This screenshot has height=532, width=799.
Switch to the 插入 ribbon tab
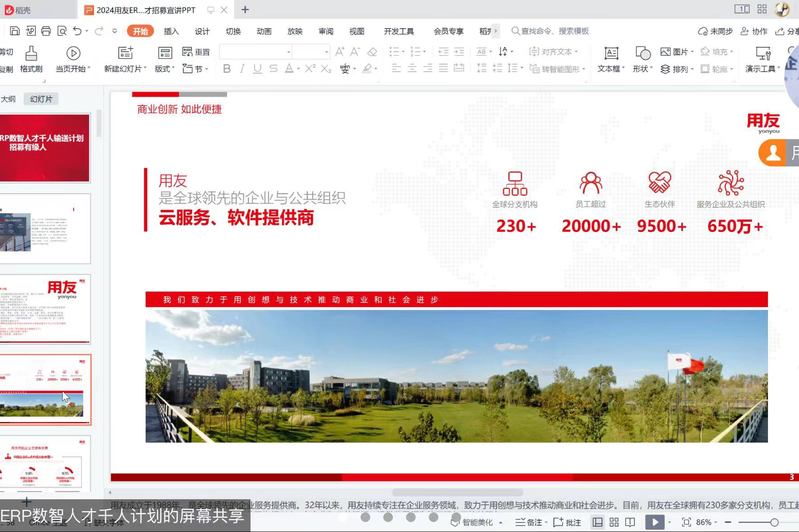(x=171, y=31)
